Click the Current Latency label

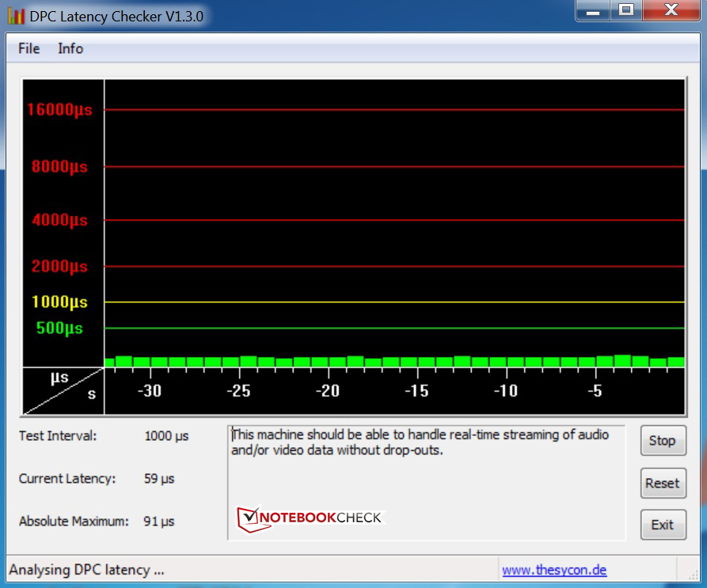(67, 479)
